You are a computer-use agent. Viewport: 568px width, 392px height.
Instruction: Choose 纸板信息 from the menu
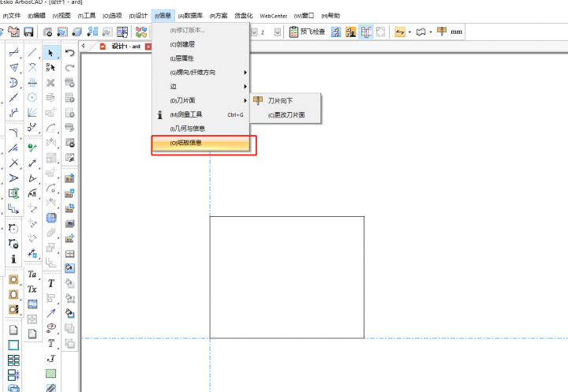pyautogui.click(x=201, y=143)
